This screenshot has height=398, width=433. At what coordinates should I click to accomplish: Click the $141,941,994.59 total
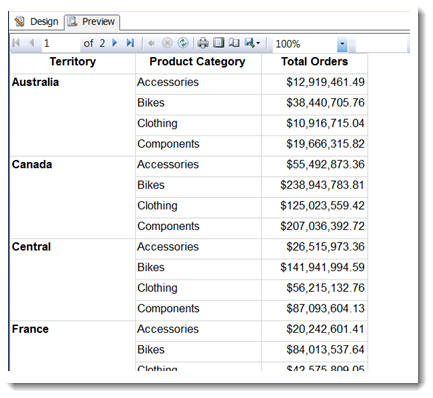pos(315,268)
